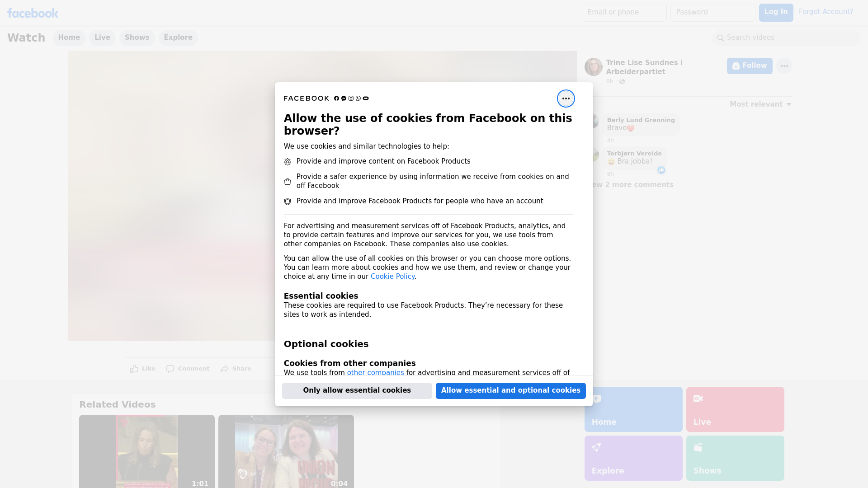This screenshot has width=868, height=488.
Task: Click the magnifier icon in Search videos
Action: click(721, 38)
